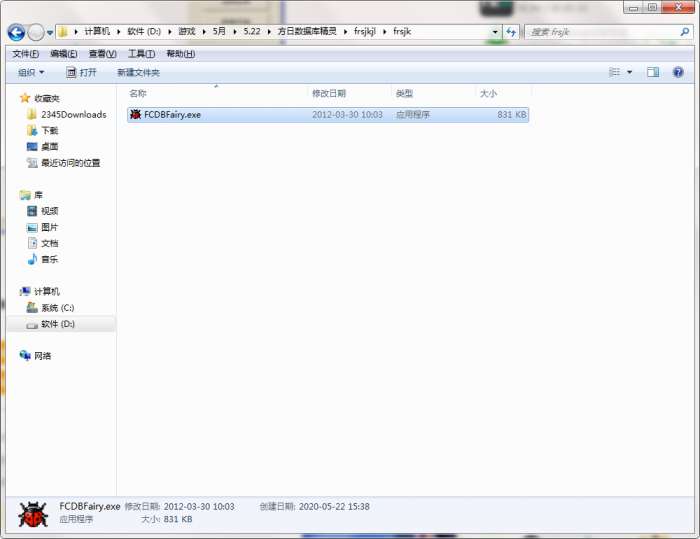This screenshot has height=539, width=700.
Task: Select the FCDBFairy.exe file name
Action: point(172,115)
